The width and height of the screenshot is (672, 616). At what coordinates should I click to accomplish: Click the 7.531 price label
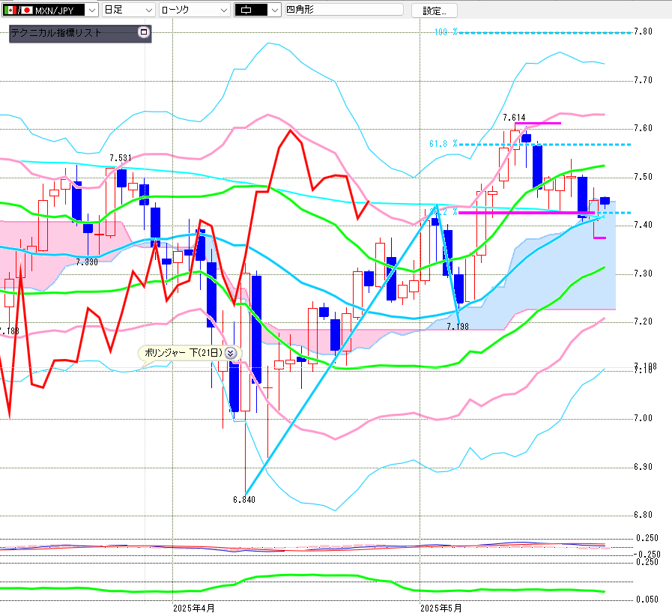pos(120,158)
